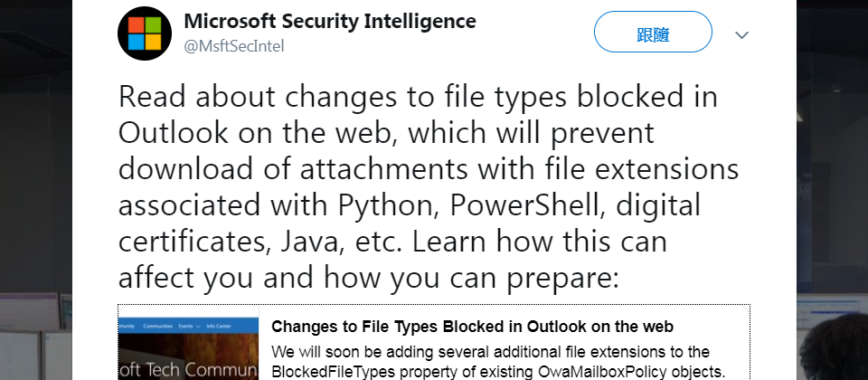Expand the Events dropdown in the thumbnail
This screenshot has width=868, height=380.
(189, 327)
